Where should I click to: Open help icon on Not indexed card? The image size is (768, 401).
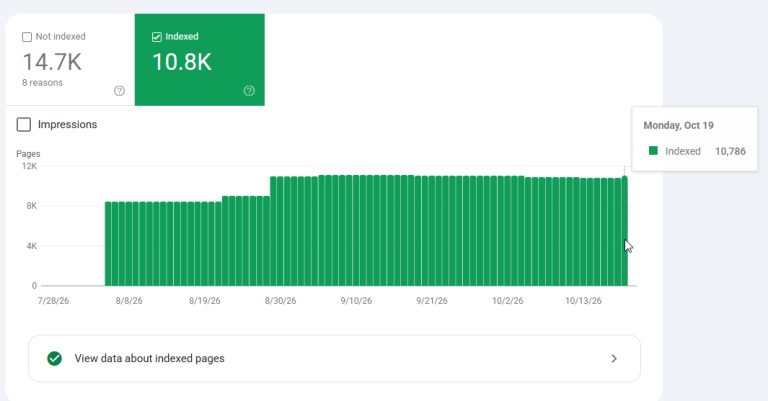[119, 91]
